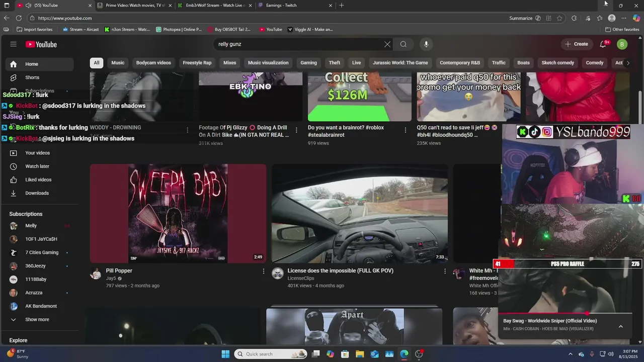This screenshot has height=362, width=644.
Task: Open a new browser tab
Action: click(x=342, y=5)
